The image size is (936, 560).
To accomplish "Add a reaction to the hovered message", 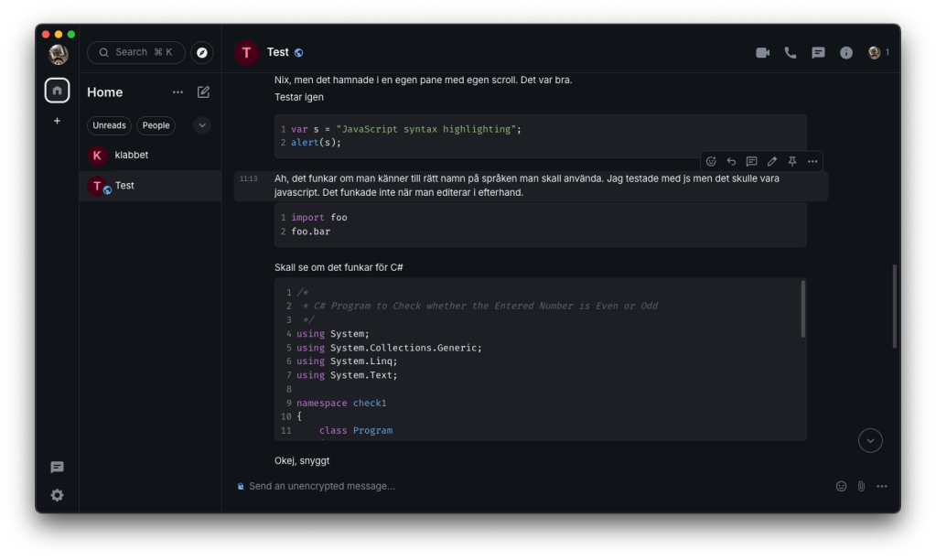I will [711, 161].
